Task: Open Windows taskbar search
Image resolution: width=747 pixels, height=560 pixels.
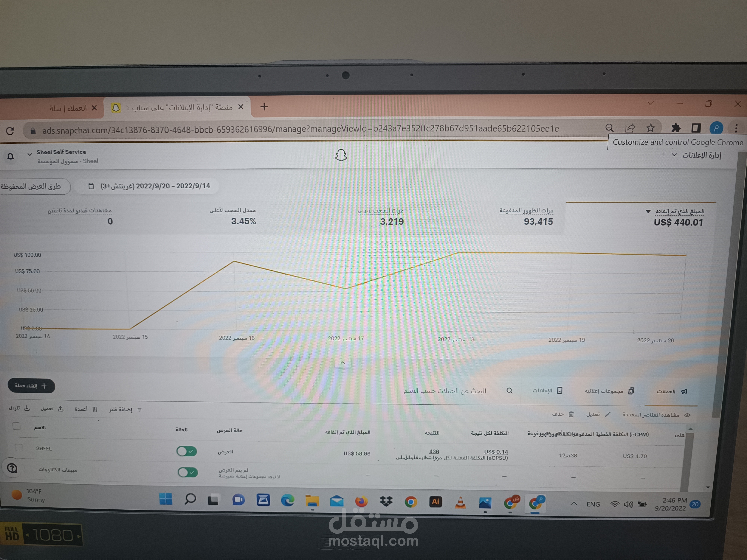Action: 190,499
